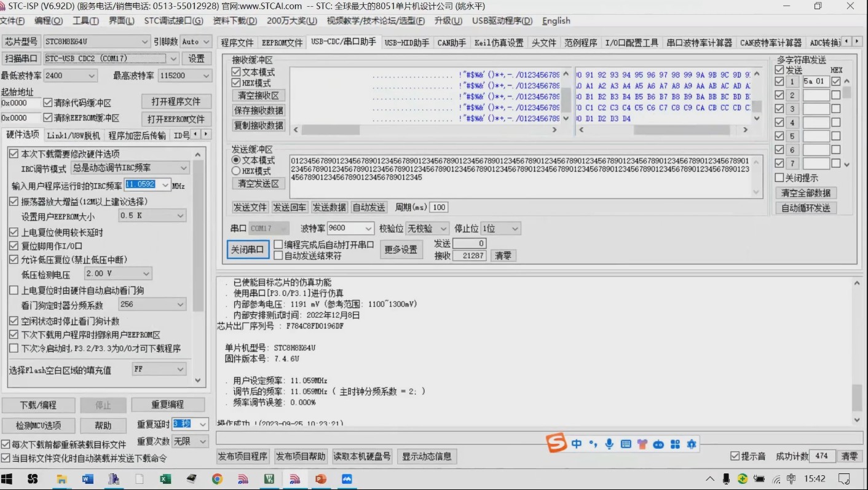Check the HEX box for multi-string row 1

837,81
